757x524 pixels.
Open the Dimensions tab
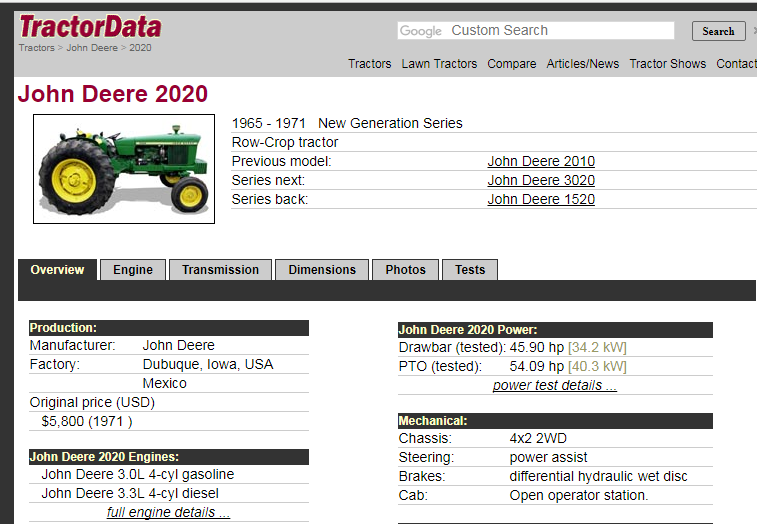pos(322,270)
